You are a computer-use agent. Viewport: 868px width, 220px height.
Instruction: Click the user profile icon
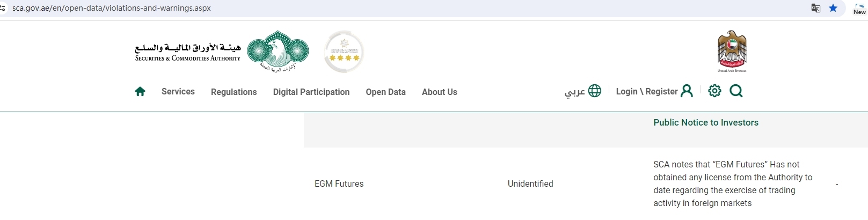pyautogui.click(x=687, y=91)
